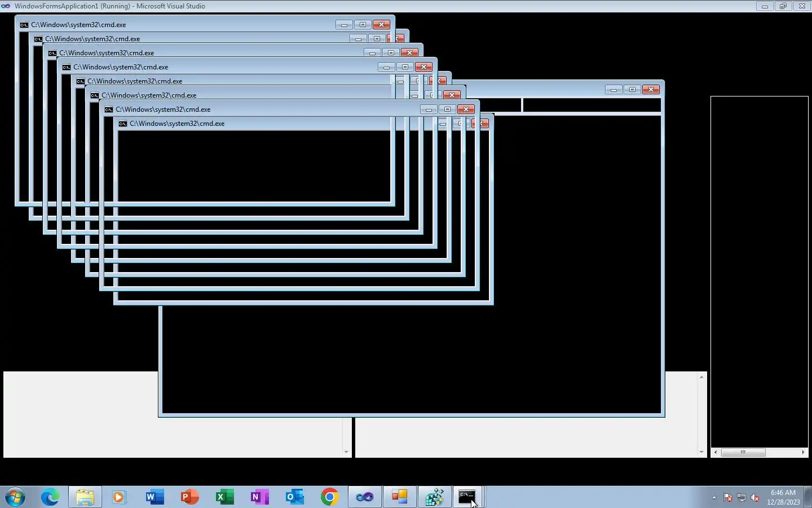Maximize the large untitled black window
The width and height of the screenshot is (812, 508).
click(632, 90)
